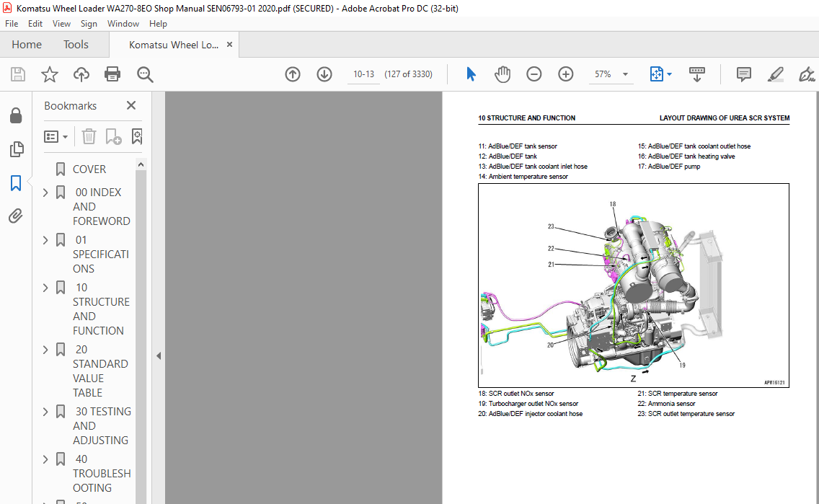Screen dimensions: 819x504
Task: Jump to 01 SPECIFICATIONS section
Action: 101,255
